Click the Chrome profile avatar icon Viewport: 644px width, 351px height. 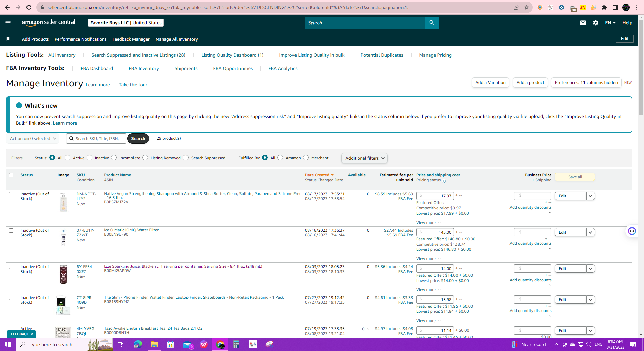pyautogui.click(x=626, y=7)
